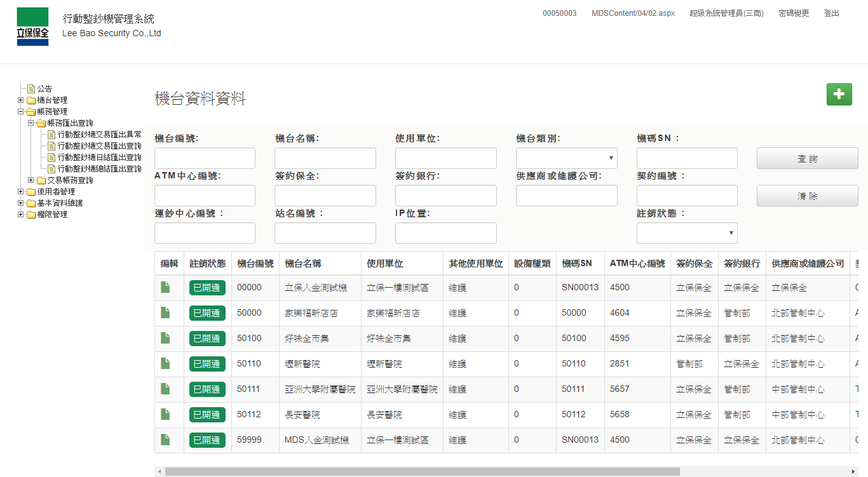Click the 登出 logout link
The image size is (868, 477).
click(831, 13)
